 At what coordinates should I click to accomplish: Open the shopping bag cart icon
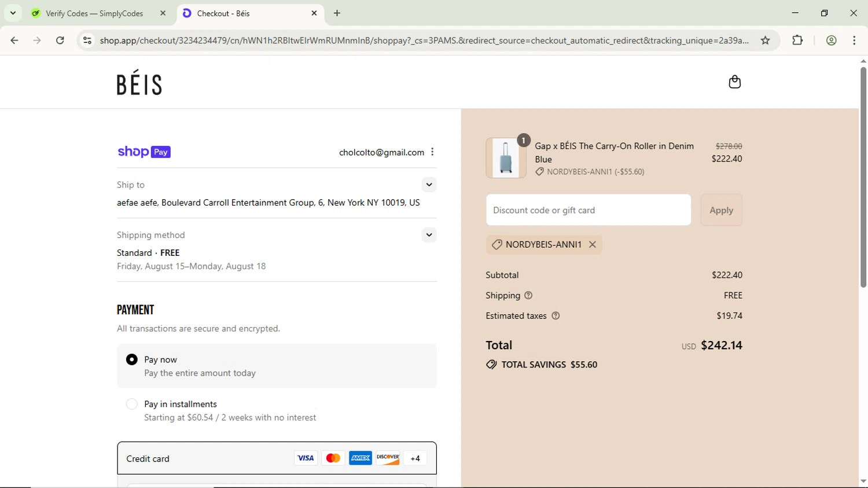(x=734, y=82)
